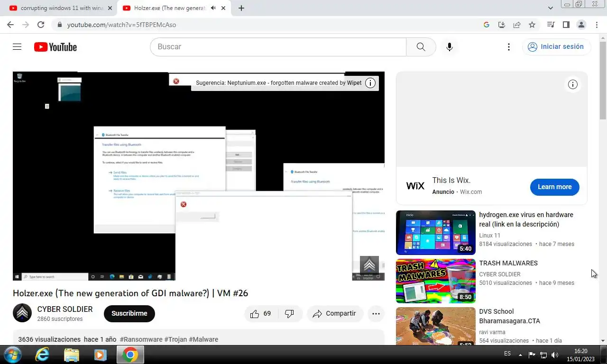The height and width of the screenshot is (364, 607).
Task: Click the CYBER SOLDIER channel avatar
Action: [x=22, y=313]
